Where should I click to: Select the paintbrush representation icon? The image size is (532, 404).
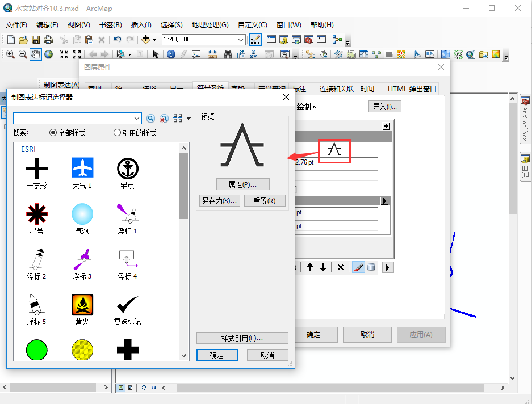tap(359, 267)
